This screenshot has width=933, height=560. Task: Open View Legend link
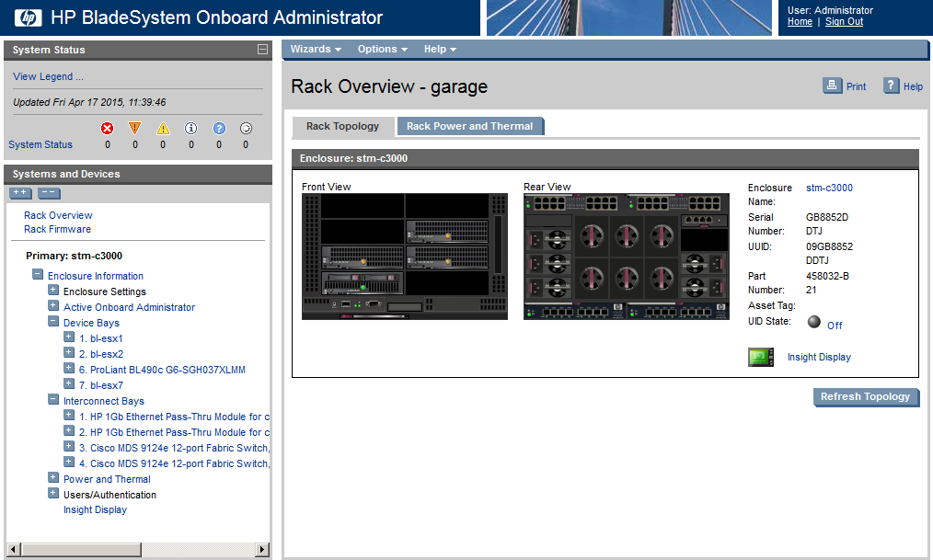click(x=48, y=76)
